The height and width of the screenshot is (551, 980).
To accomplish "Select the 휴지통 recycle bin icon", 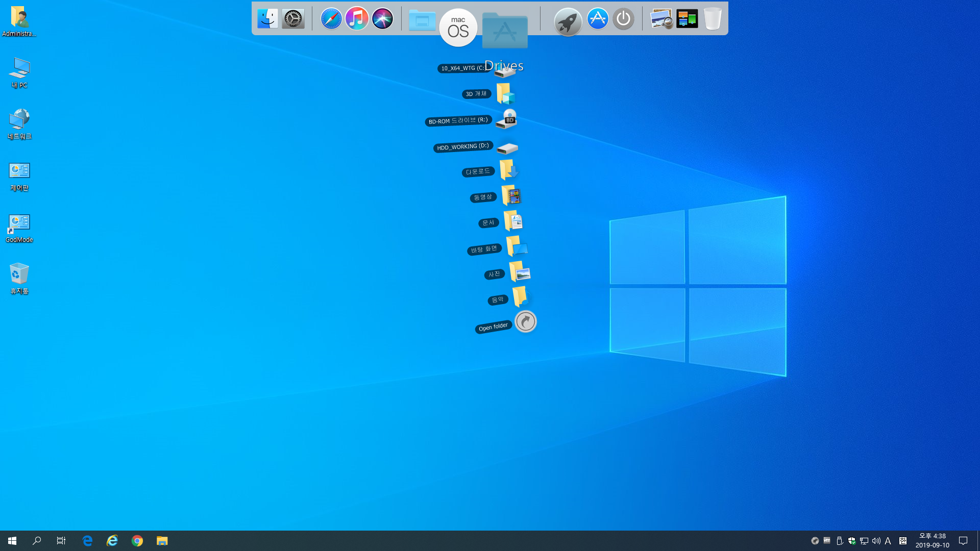I will click(19, 279).
